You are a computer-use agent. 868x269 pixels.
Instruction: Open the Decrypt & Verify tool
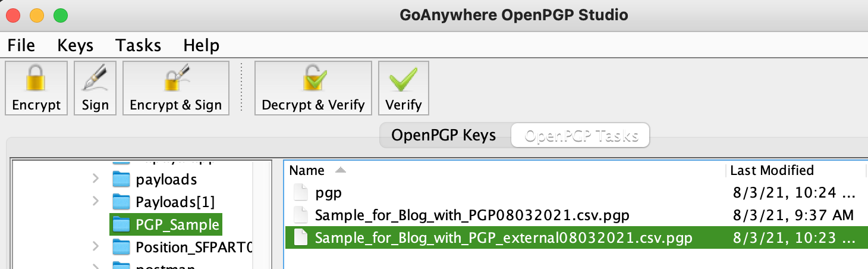(x=313, y=87)
